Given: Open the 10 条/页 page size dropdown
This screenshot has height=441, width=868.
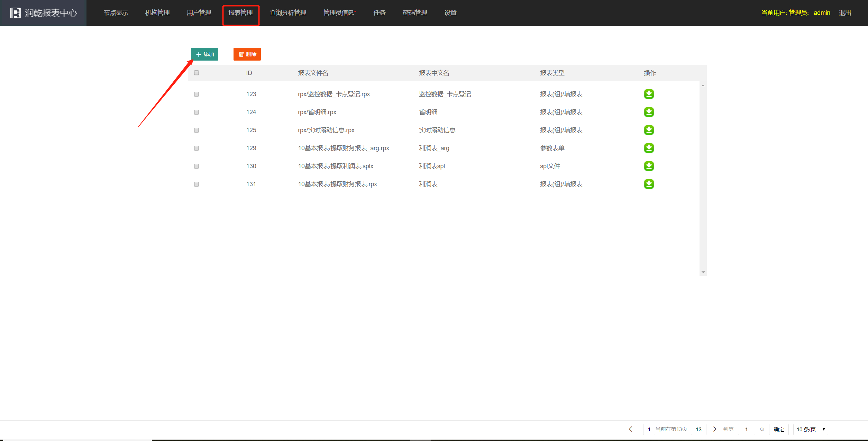Looking at the screenshot, I should click(810, 429).
